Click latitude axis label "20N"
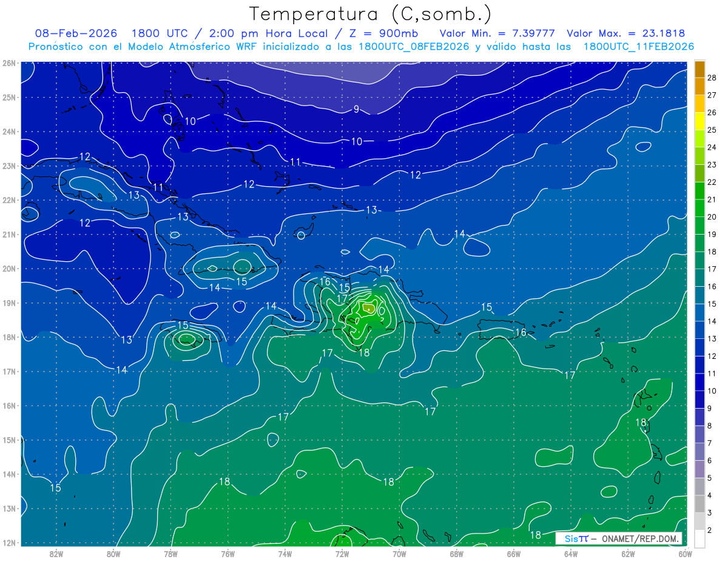The image size is (728, 562). [8, 269]
